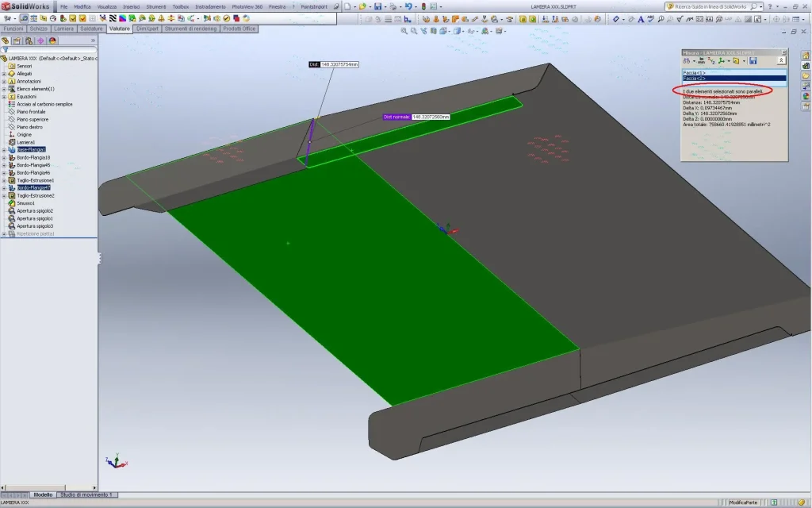Toggle the in/mm units button in Misura
Image resolution: width=812 pixels, height=508 pixels.
pos(703,60)
